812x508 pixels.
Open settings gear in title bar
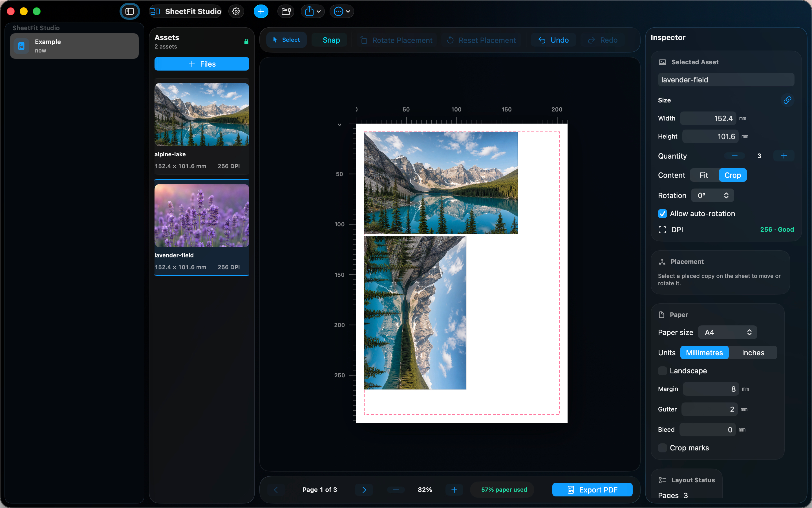pyautogui.click(x=236, y=11)
